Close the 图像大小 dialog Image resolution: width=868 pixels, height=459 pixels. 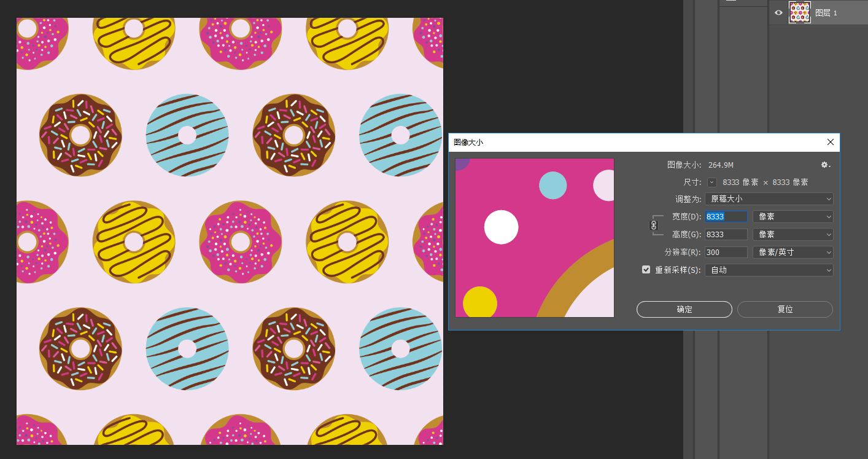pyautogui.click(x=831, y=142)
